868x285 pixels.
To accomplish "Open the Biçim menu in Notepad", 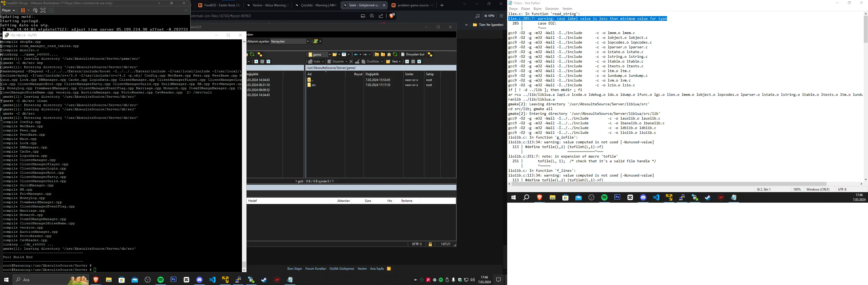I will [537, 9].
